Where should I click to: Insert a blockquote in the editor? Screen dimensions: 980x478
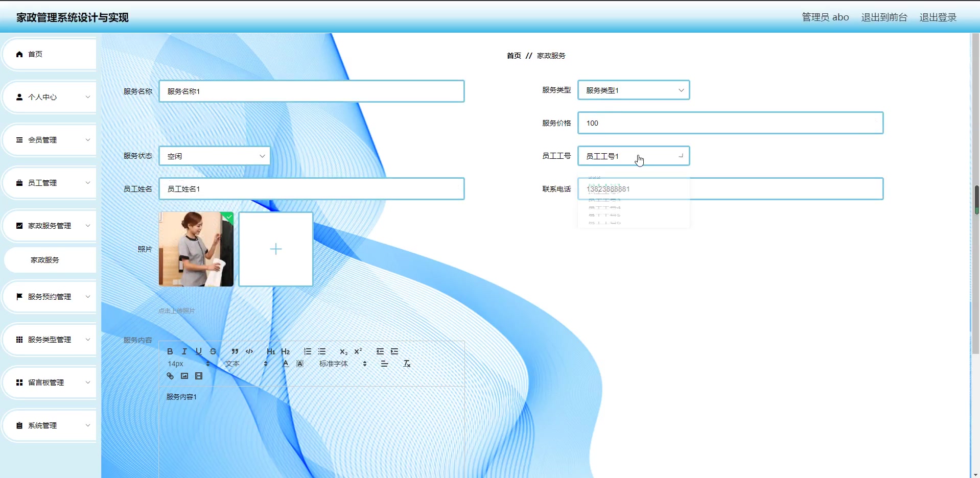[235, 351]
